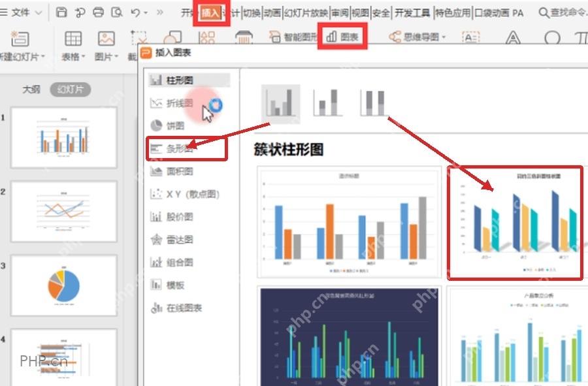
Task: Select the 雷达图 chart category
Action: pos(172,240)
